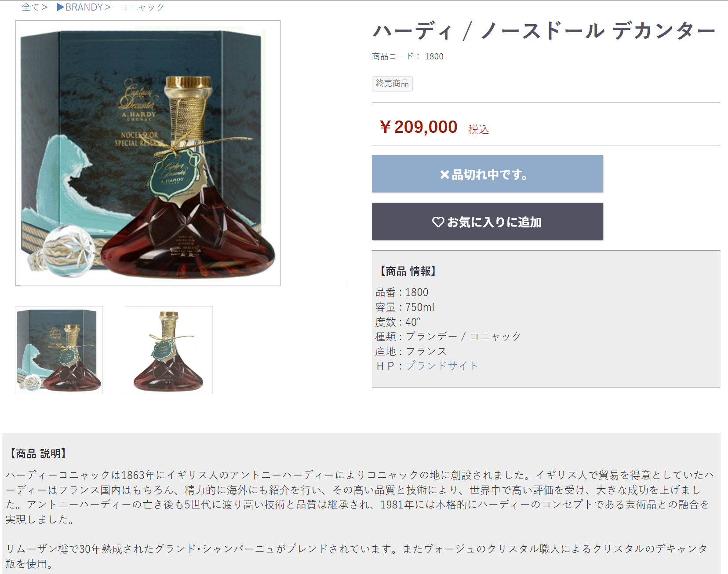728x574 pixels.
Task: Click the 産地 : フランス specification line
Action: (411, 351)
